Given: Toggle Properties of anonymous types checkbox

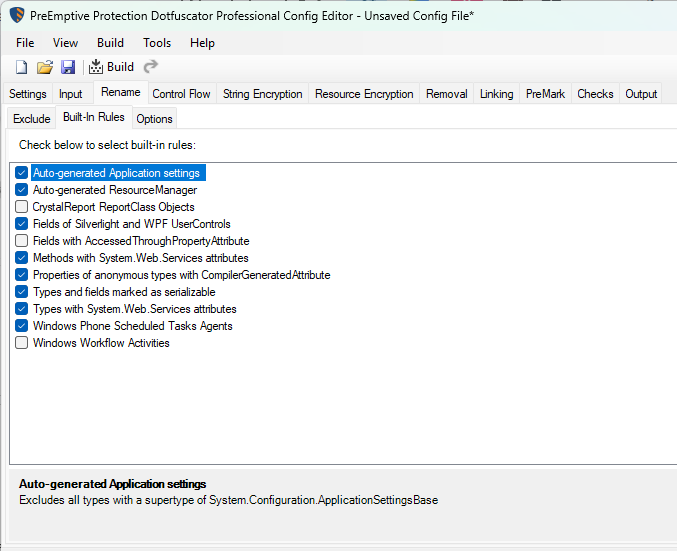Looking at the screenshot, I should (22, 275).
